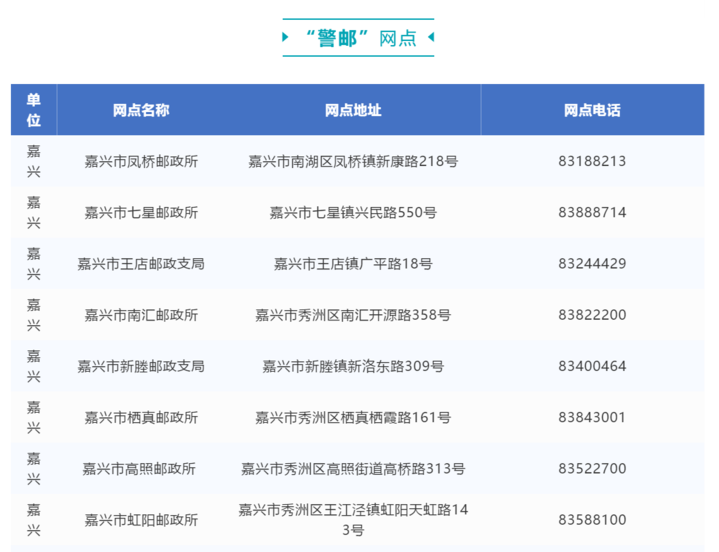Select address 嘉兴市王店镇广平路18号

(x=353, y=264)
